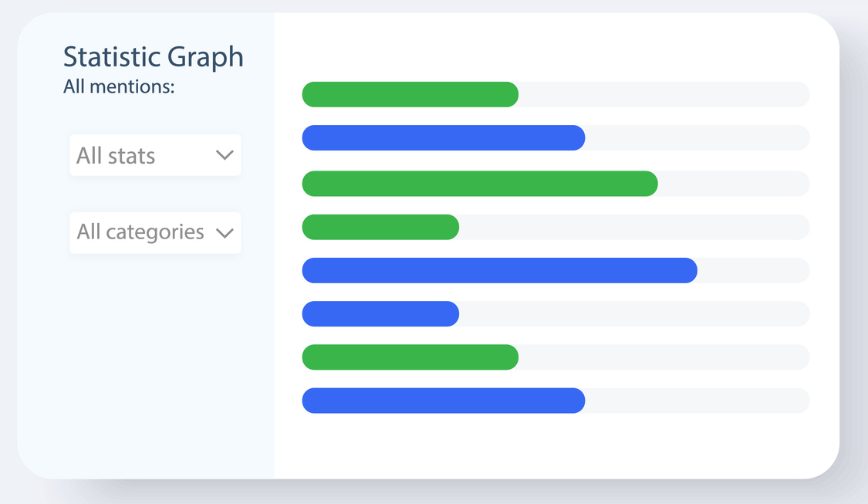Select the shortest blue bar
This screenshot has height=504, width=868.
tap(380, 314)
